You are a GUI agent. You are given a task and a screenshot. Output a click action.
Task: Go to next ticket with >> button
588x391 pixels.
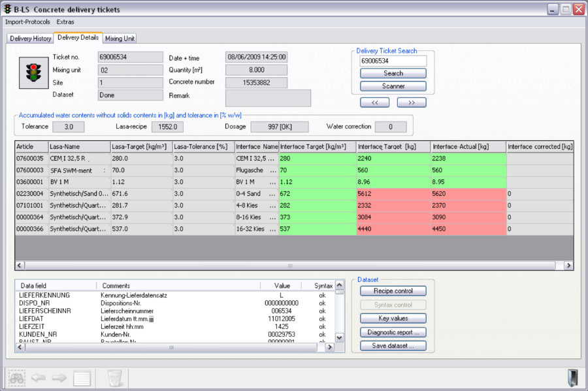412,102
